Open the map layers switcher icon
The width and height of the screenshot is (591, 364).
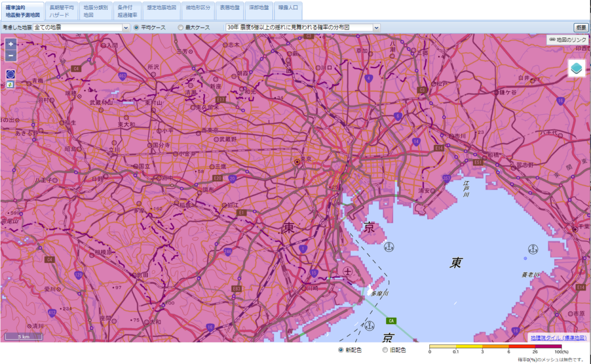[x=577, y=68]
